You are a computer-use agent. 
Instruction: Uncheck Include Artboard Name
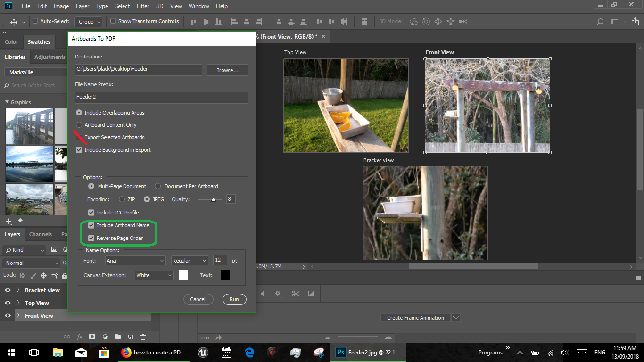tap(91, 225)
